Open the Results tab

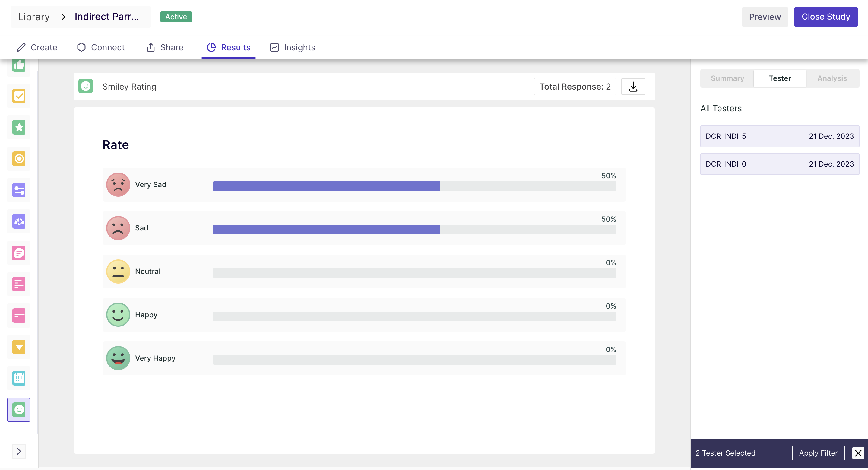229,47
